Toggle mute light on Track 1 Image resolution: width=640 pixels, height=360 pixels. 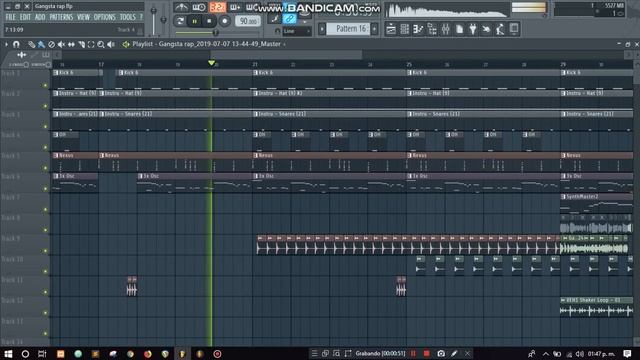pyautogui.click(x=45, y=85)
